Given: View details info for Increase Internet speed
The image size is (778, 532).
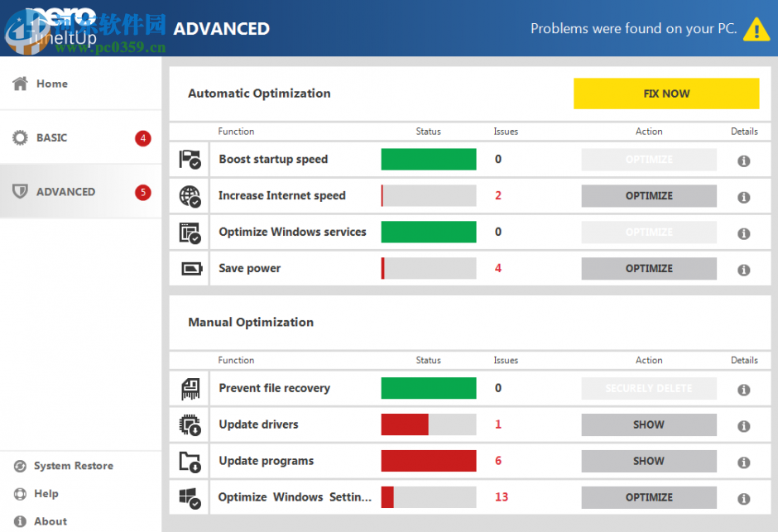Looking at the screenshot, I should click(743, 197).
